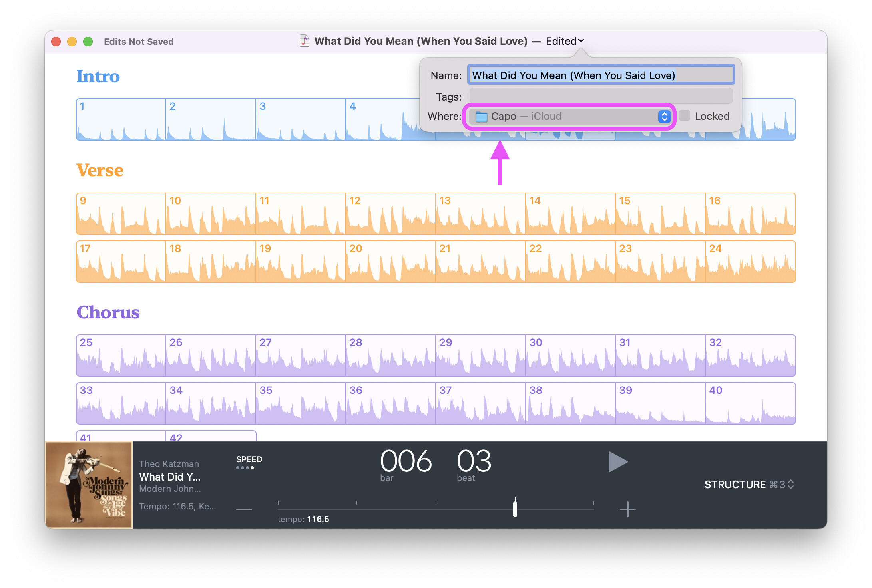The width and height of the screenshot is (872, 588).
Task: Click the SPEED label
Action: coord(249,459)
